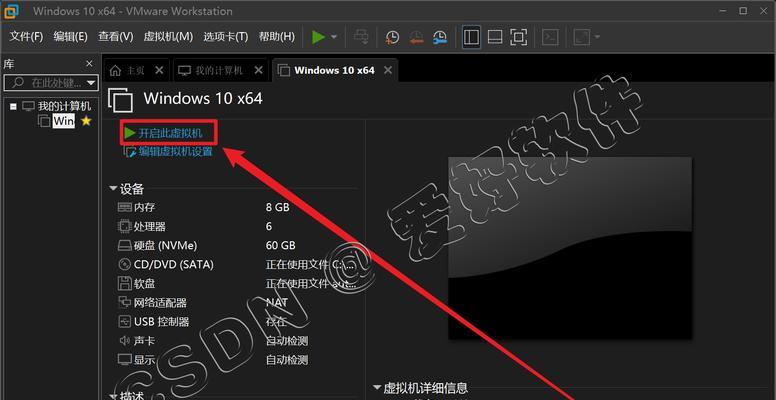Close the Windows 10 x64 tab

coord(388,70)
